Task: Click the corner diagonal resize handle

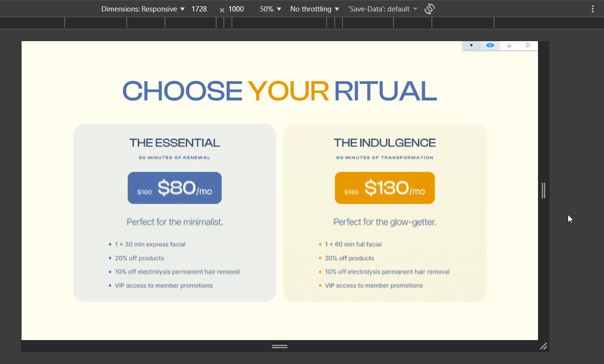Action: point(544,346)
